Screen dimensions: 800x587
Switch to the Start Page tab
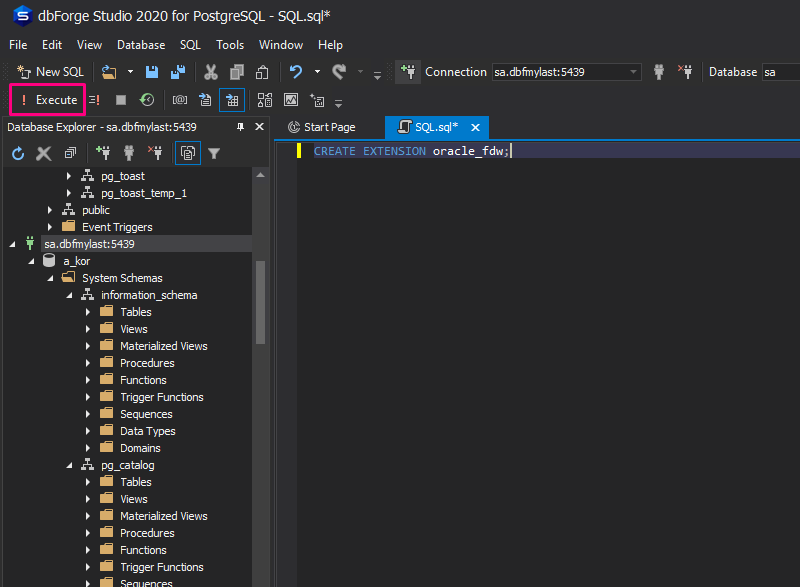click(322, 127)
